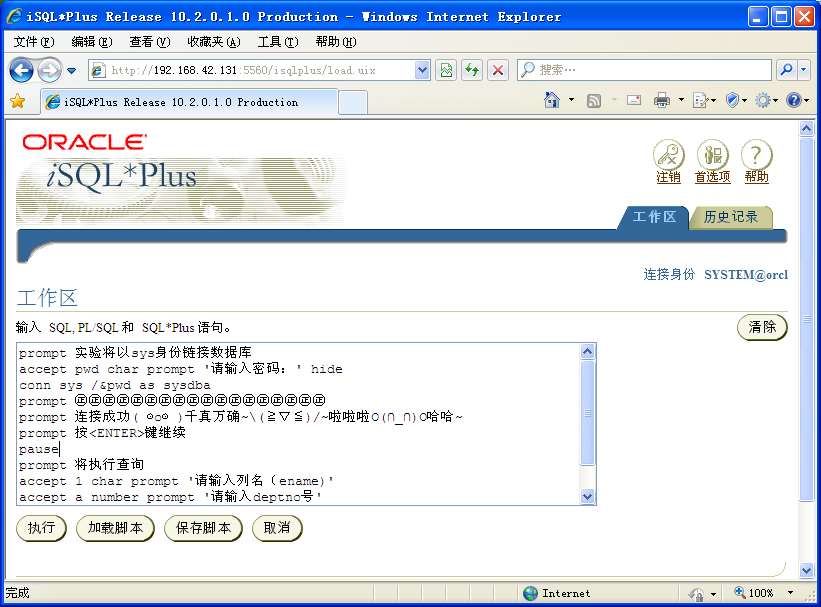821x607 pixels.
Task: Click the 100% zoom level control
Action: pos(754,593)
